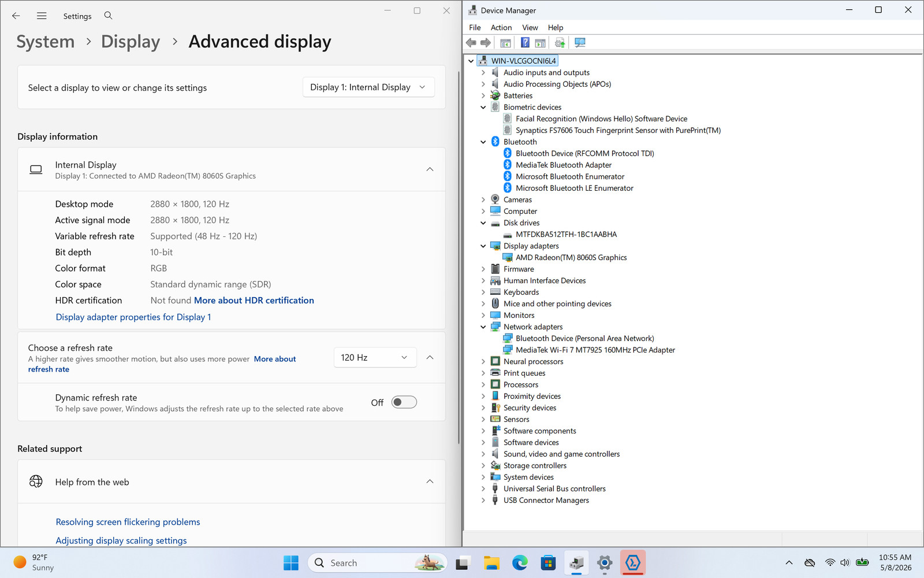Image resolution: width=924 pixels, height=578 pixels.
Task: Collapse the Choose a refresh rate section chevron
Action: [430, 358]
